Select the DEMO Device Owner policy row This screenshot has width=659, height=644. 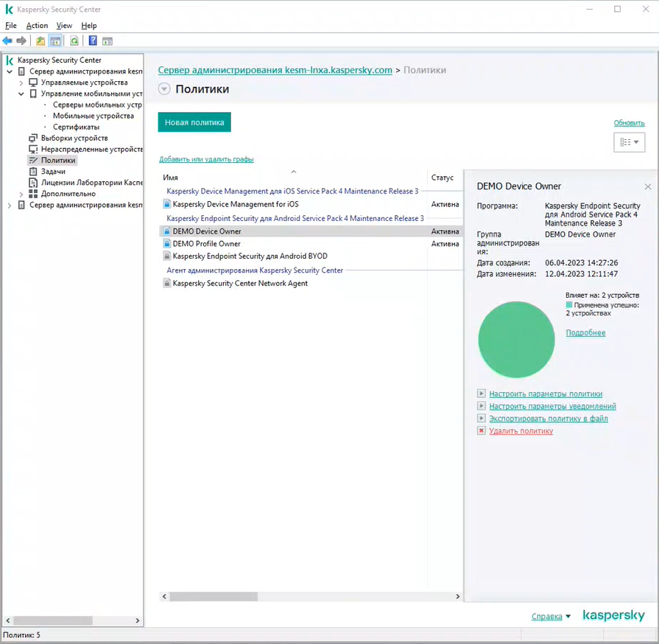coord(311,231)
